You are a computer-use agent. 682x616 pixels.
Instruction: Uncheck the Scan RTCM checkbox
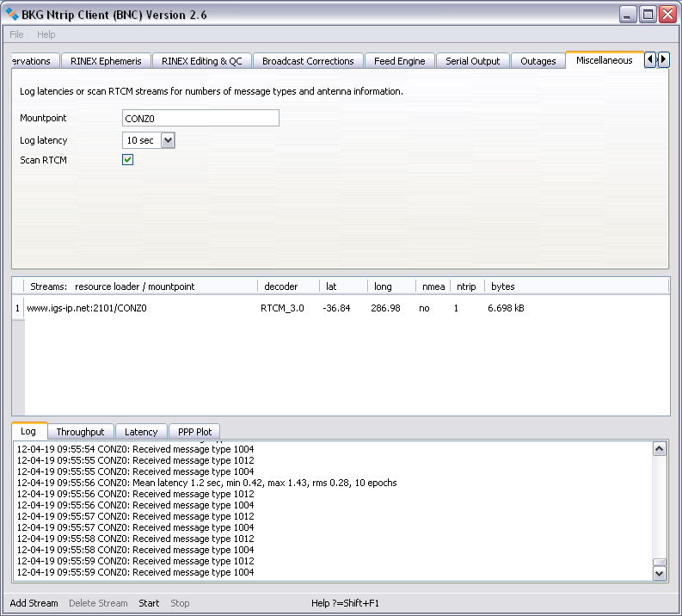[128, 160]
